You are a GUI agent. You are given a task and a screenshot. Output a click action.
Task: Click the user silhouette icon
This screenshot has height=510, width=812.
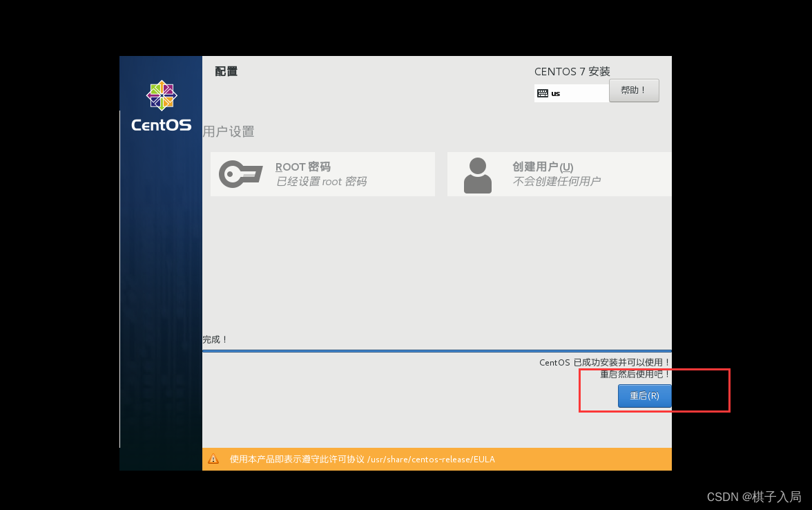478,176
